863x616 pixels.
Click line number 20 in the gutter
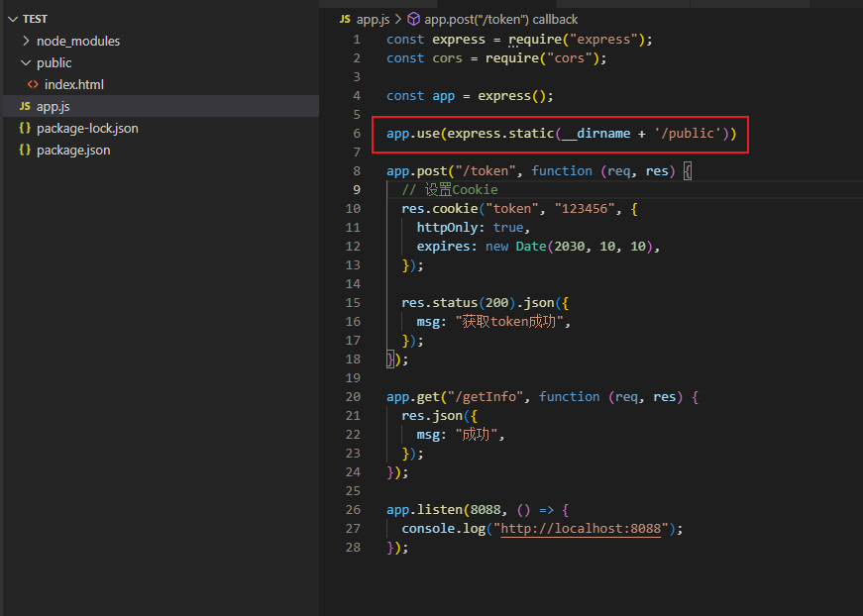[353, 396]
